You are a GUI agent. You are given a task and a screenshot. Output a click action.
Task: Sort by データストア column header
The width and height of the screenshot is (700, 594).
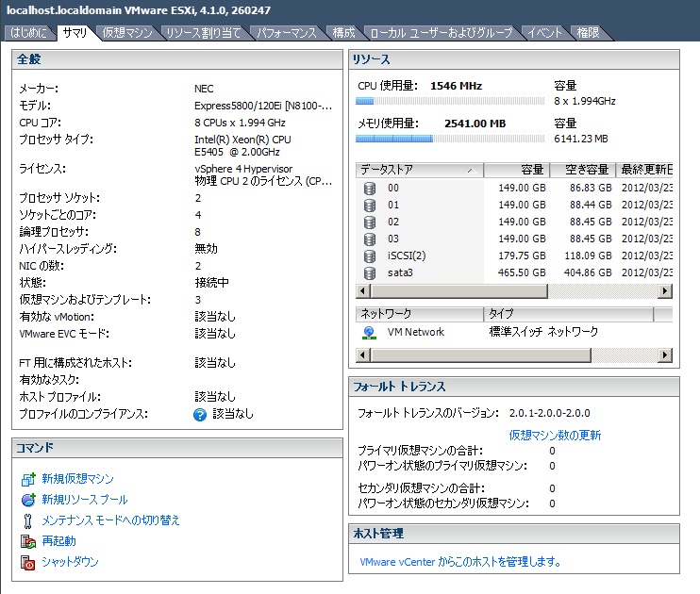coord(419,170)
